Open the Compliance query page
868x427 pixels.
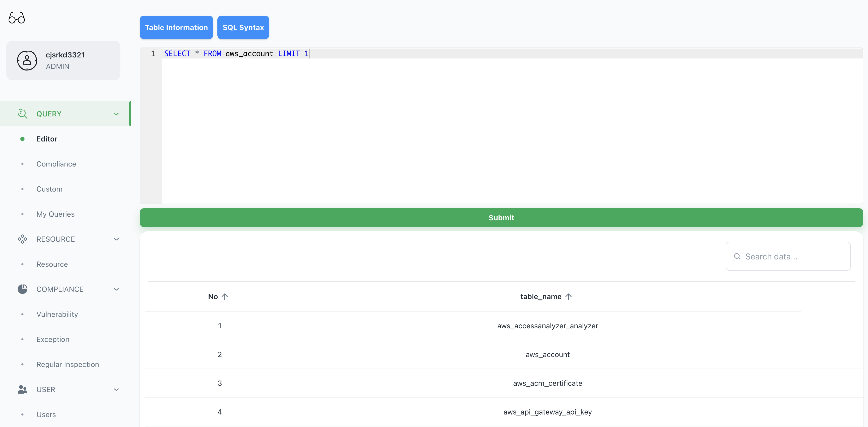pos(56,164)
